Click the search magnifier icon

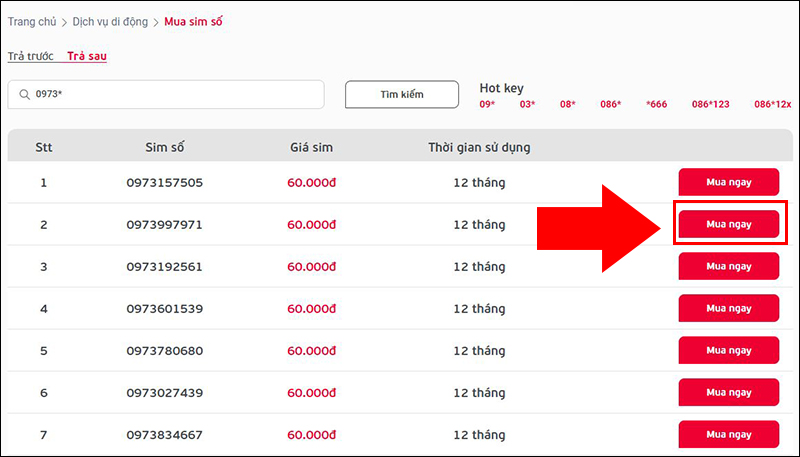click(x=23, y=95)
